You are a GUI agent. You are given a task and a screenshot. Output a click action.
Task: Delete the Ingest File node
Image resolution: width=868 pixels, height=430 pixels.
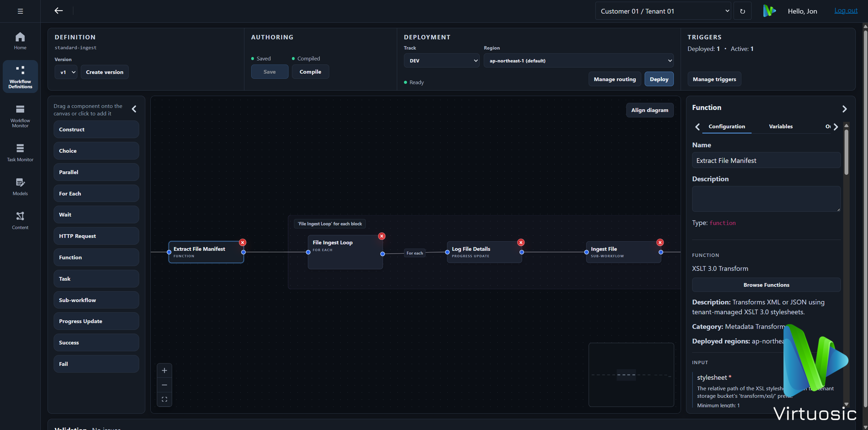[660, 242]
